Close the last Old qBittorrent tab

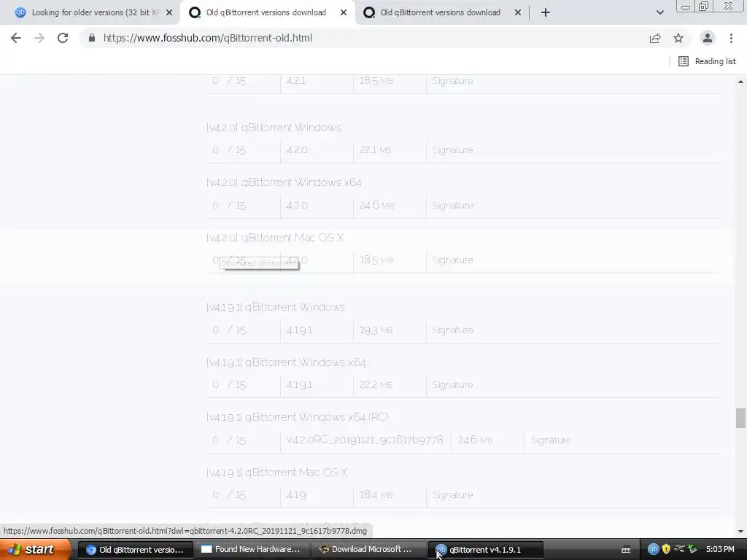click(518, 12)
